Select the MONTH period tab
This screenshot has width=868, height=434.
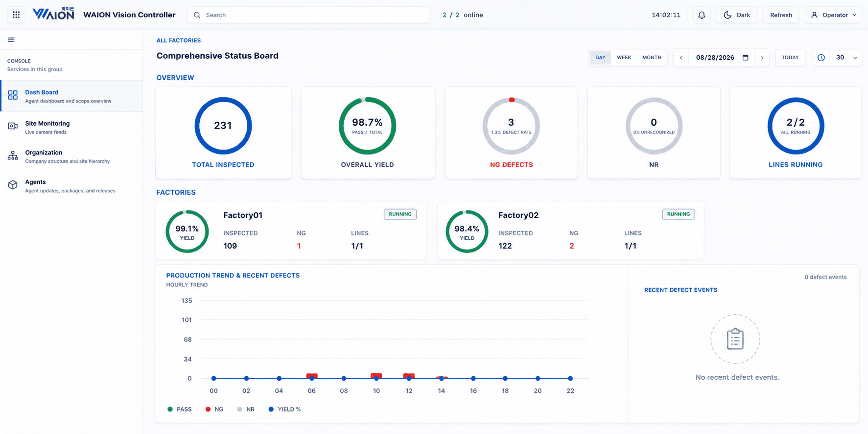652,58
